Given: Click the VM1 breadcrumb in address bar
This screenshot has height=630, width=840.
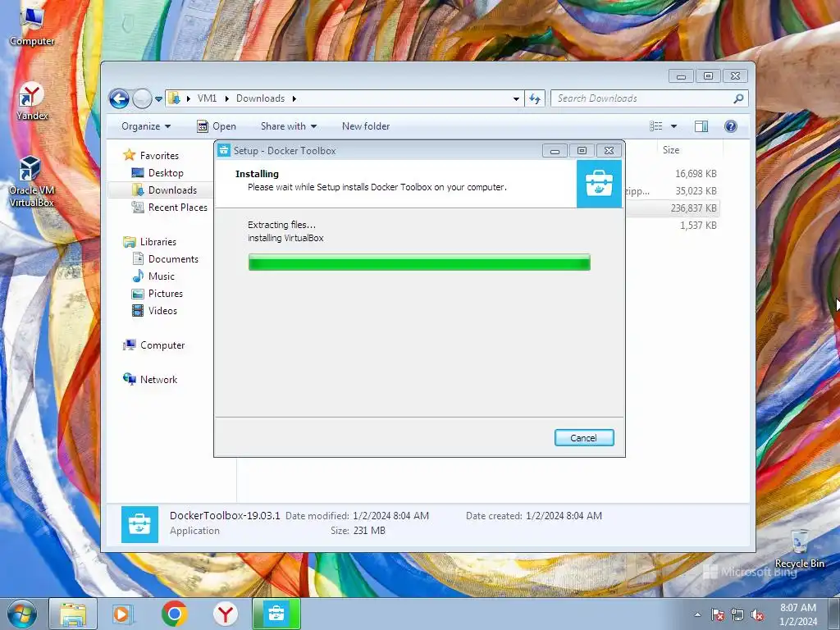Looking at the screenshot, I should coord(207,98).
